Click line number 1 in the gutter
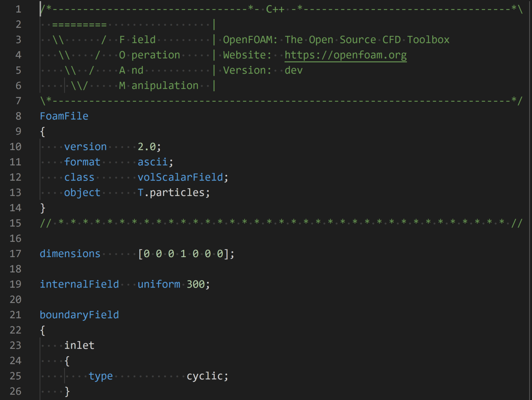 [17, 9]
